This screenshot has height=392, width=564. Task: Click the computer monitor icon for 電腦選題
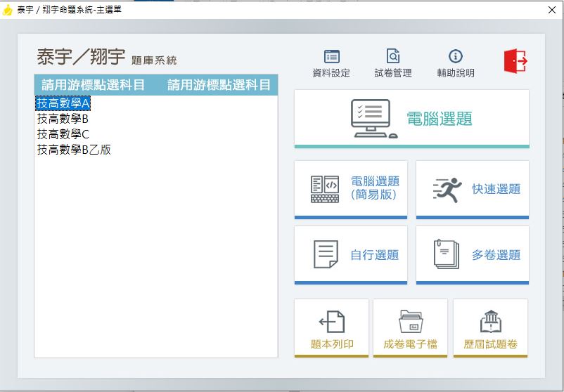point(371,118)
